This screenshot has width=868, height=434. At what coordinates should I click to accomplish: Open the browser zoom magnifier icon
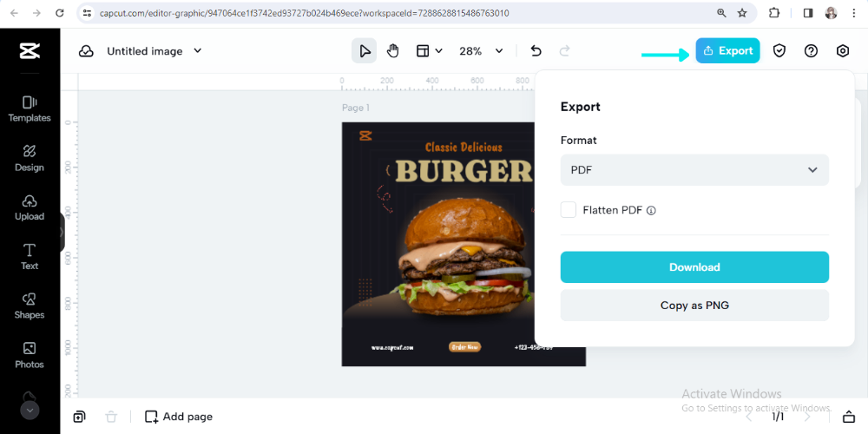click(x=721, y=13)
